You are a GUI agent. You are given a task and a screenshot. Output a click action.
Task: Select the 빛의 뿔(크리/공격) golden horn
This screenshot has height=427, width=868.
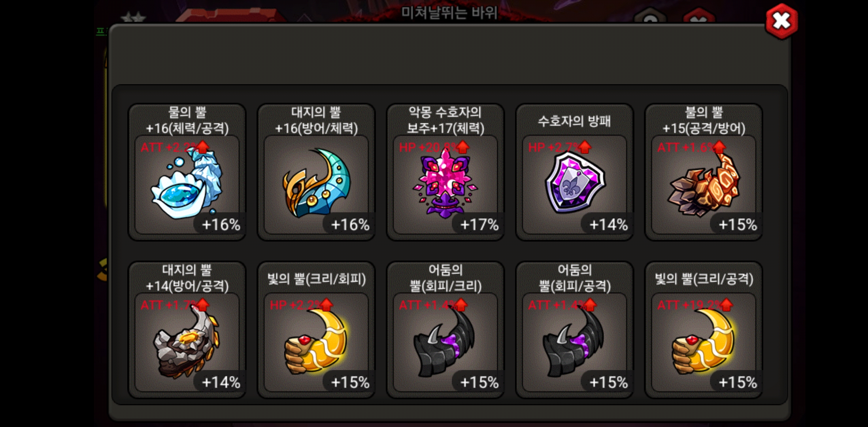point(704,330)
